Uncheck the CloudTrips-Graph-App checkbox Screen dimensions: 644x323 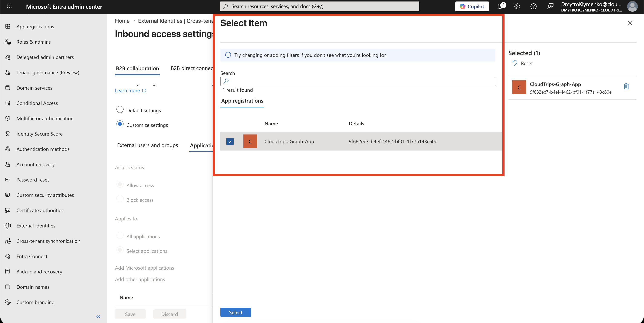coord(230,141)
